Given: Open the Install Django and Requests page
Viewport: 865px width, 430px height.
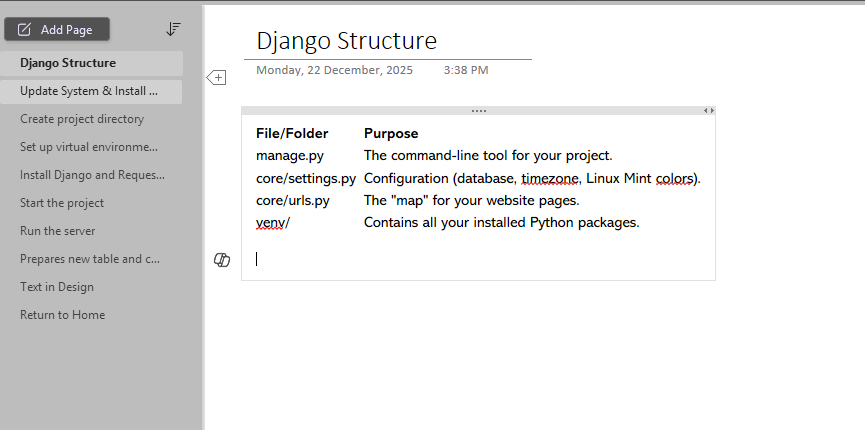Looking at the screenshot, I should click(x=92, y=175).
